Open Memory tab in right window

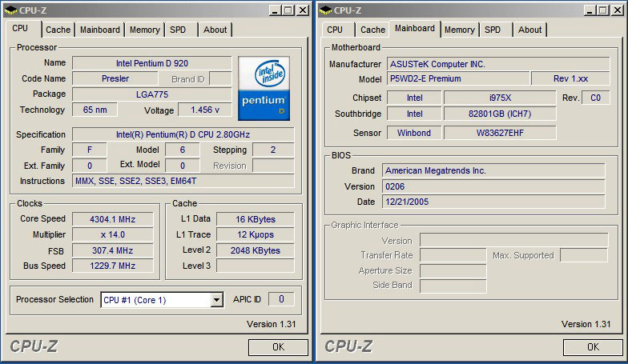(460, 30)
